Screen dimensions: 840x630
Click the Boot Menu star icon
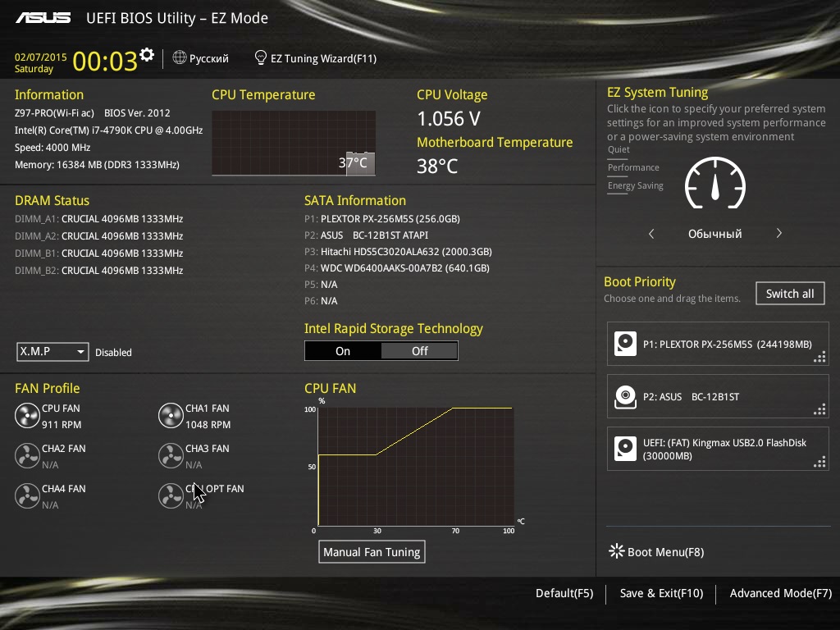617,551
